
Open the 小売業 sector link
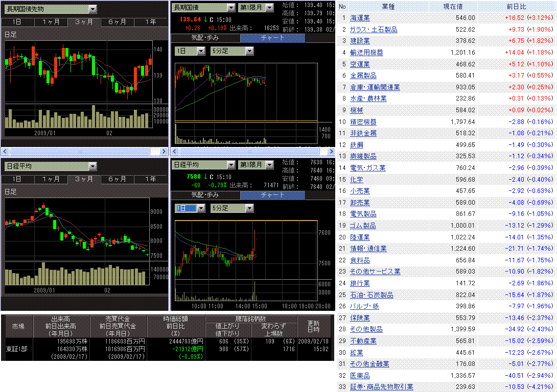[x=360, y=191]
